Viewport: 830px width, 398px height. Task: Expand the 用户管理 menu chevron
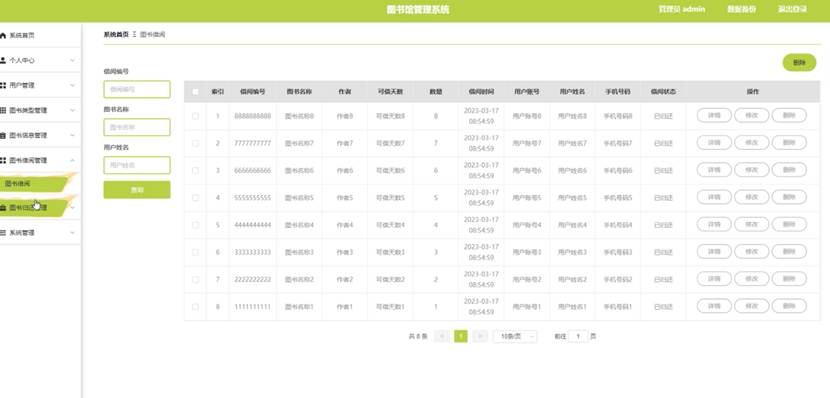[73, 85]
